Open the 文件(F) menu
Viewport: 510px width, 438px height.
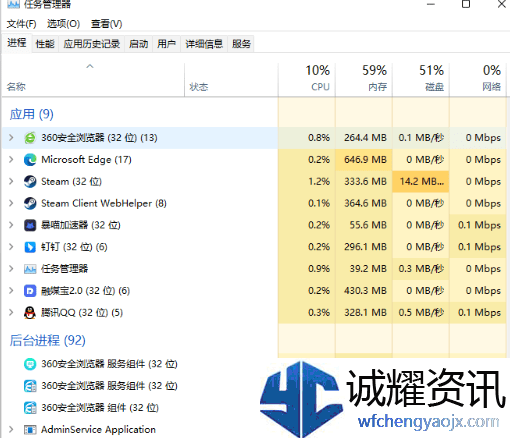point(21,24)
